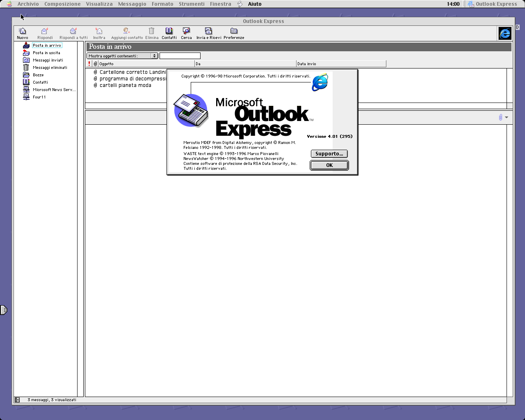This screenshot has width=525, height=420.
Task: Open the Messaggio menu
Action: (132, 4)
